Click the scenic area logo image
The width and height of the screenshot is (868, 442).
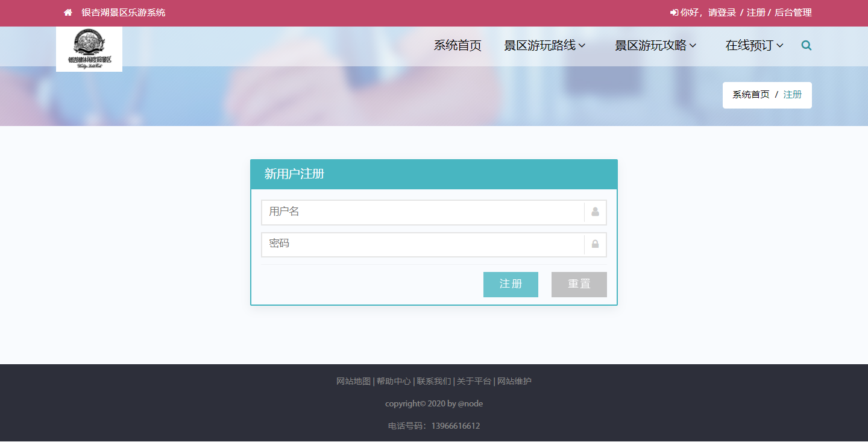tap(89, 49)
